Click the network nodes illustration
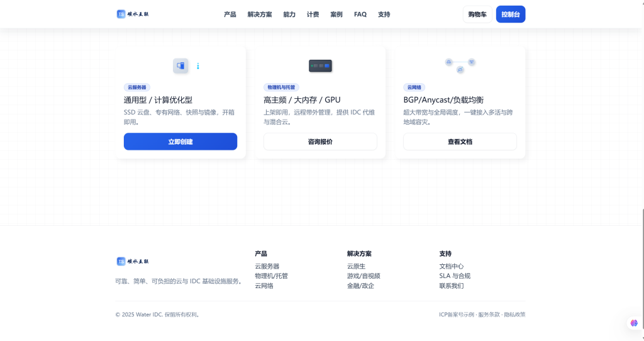 460,65
